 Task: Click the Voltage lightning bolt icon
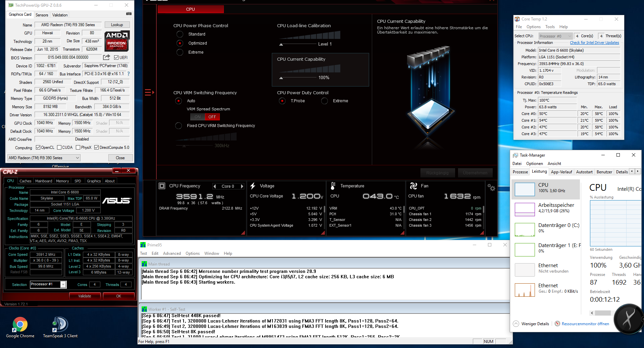point(253,186)
